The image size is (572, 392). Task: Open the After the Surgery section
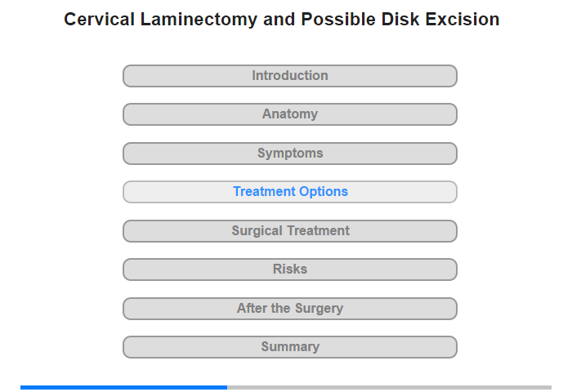tap(289, 309)
